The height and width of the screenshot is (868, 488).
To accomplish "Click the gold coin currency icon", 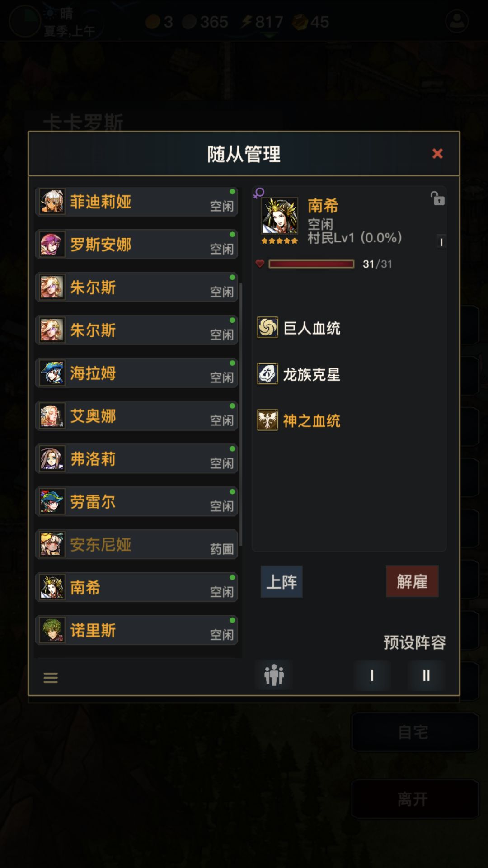I will pyautogui.click(x=153, y=22).
